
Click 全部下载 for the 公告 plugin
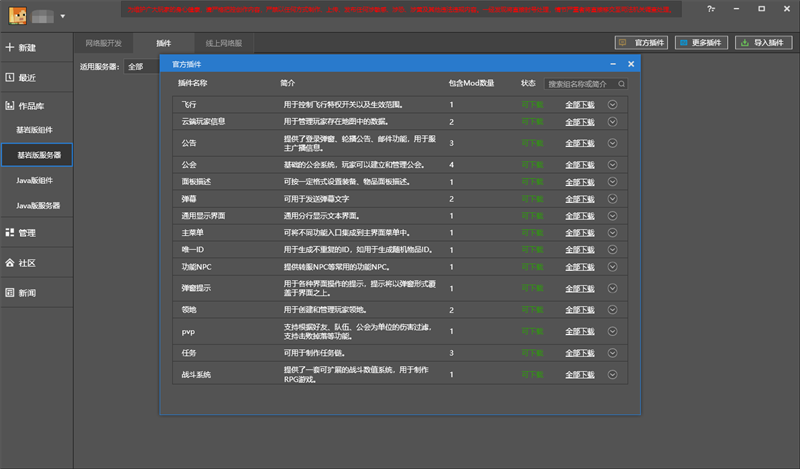(580, 144)
